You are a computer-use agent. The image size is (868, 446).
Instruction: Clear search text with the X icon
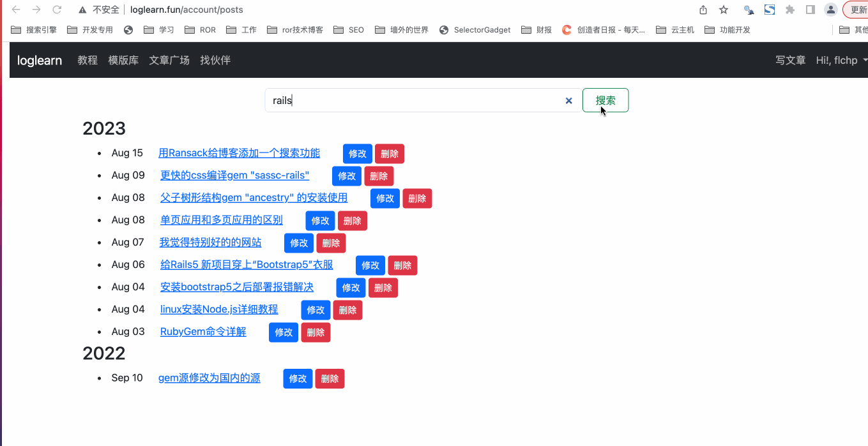tap(568, 101)
